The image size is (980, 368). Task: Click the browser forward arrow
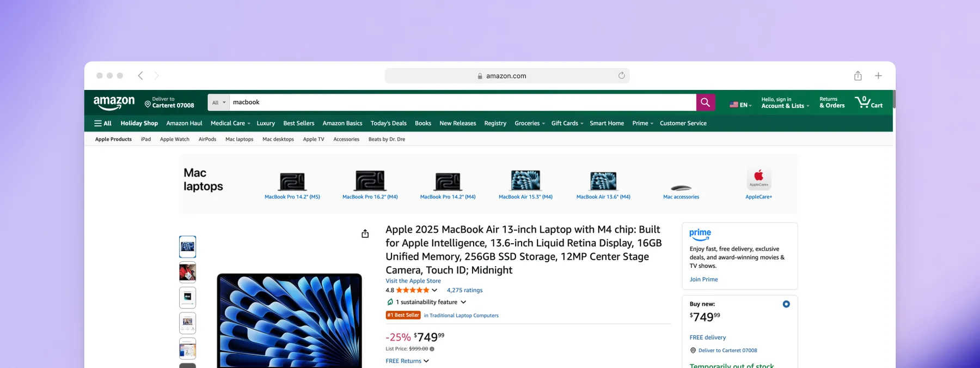click(x=156, y=76)
